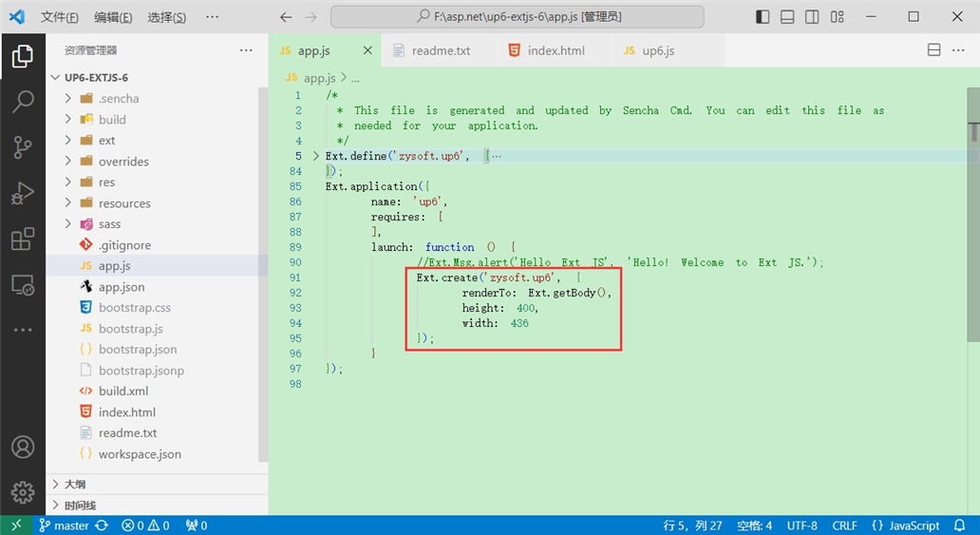Switch to the index.html tab
This screenshot has width=980, height=535.
(556, 50)
